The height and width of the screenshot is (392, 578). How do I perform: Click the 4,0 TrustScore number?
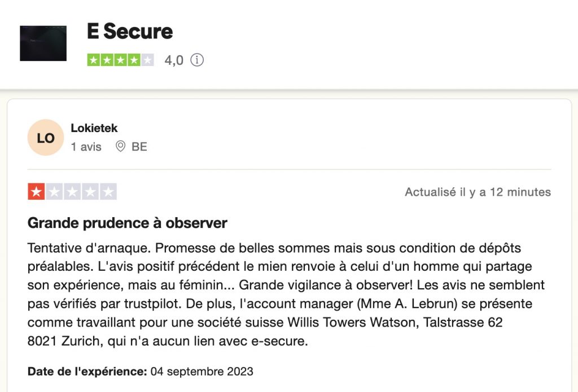tap(174, 60)
